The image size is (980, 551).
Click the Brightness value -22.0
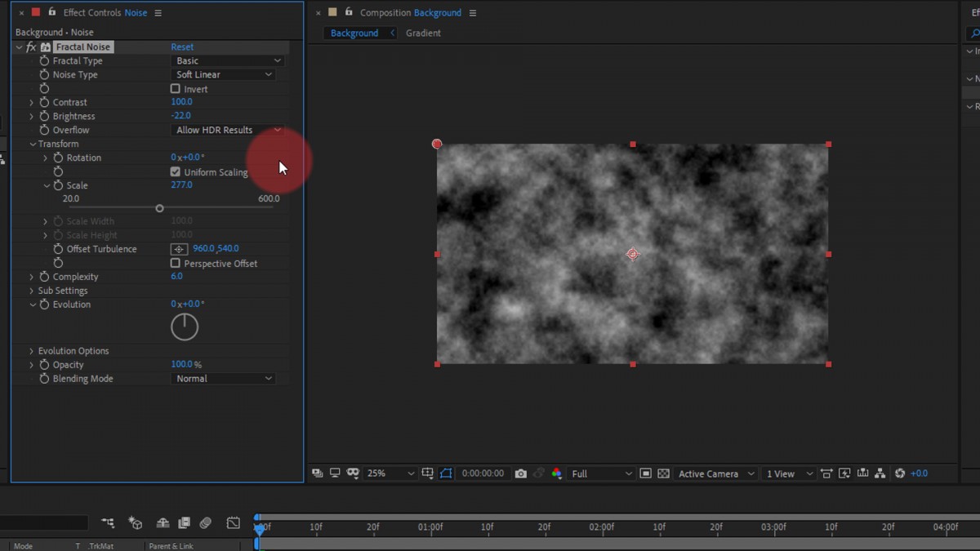[180, 116]
